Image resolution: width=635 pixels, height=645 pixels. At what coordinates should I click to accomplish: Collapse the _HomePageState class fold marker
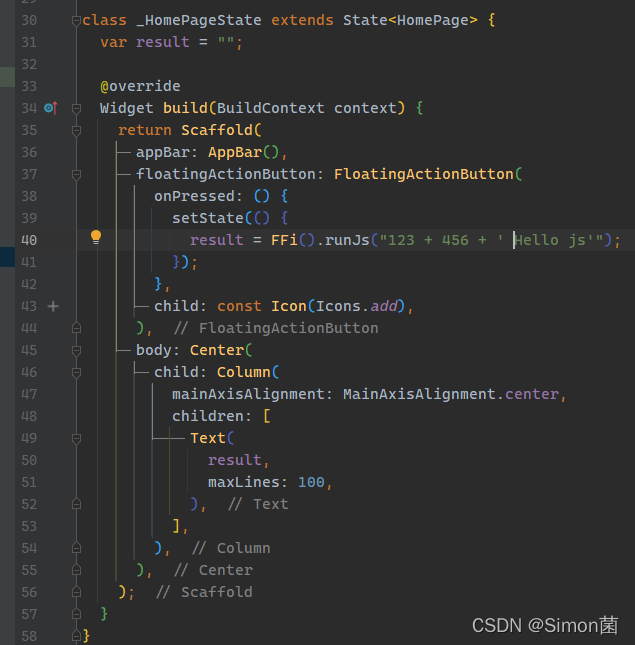75,20
